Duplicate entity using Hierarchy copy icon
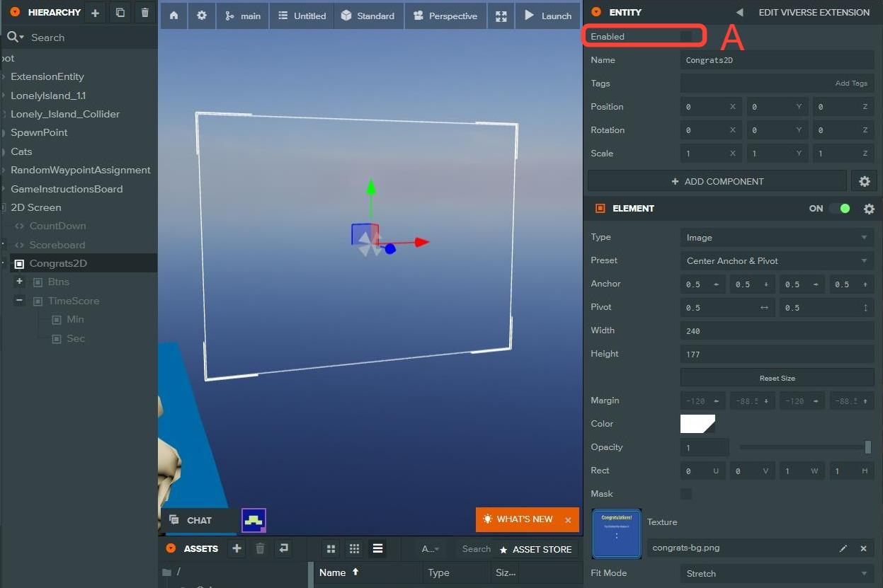Screen dimensions: 883x588 120,13
